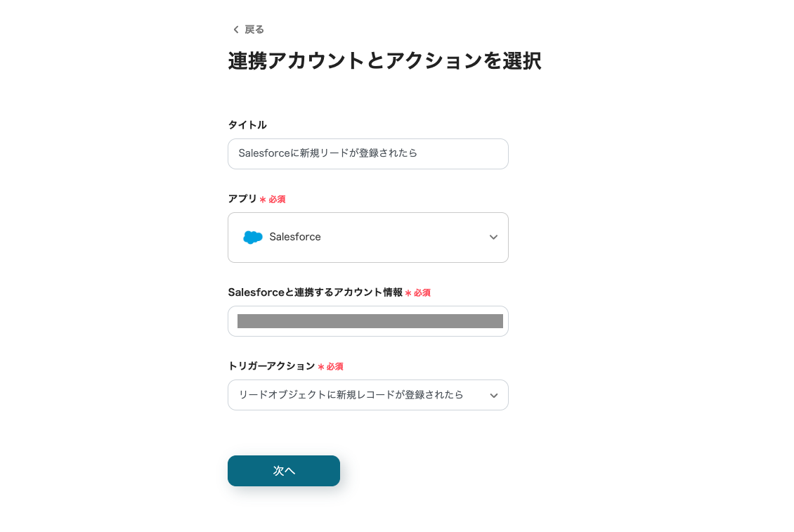Click the トリガーアクション field label
Screen dimensions: 794x532
[271, 366]
